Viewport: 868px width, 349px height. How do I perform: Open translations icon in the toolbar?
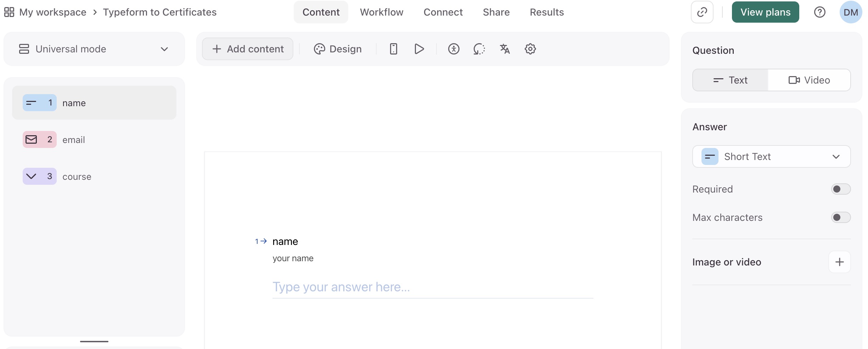tap(505, 49)
